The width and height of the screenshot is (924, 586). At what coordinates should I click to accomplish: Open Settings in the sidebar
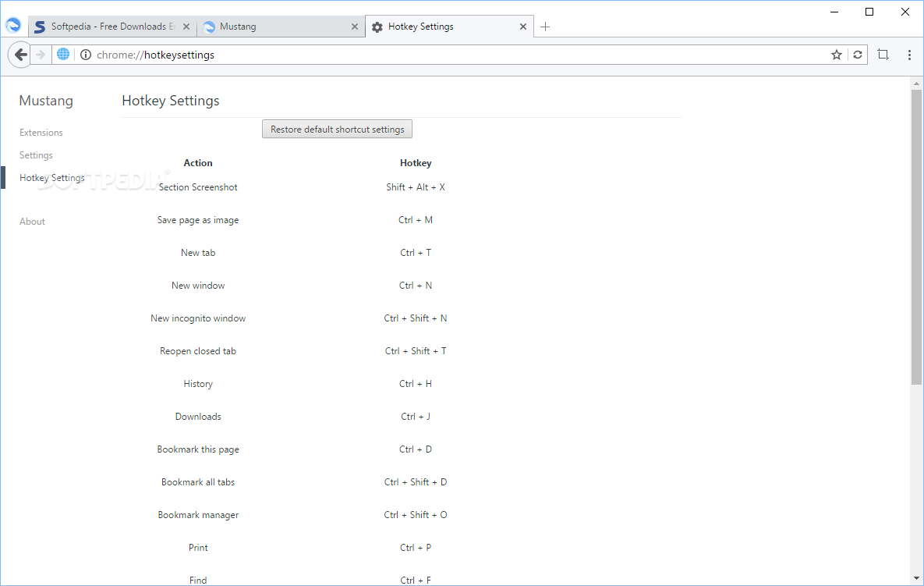[36, 155]
